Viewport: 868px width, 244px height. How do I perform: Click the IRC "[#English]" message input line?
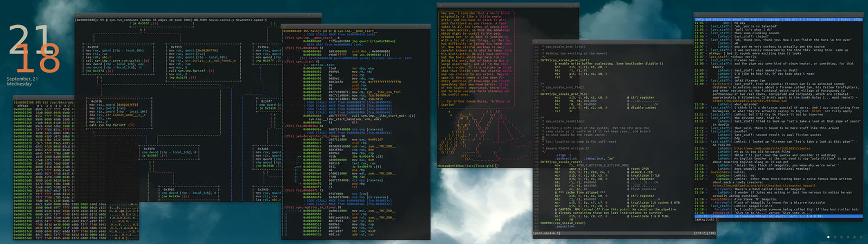tap(778, 220)
